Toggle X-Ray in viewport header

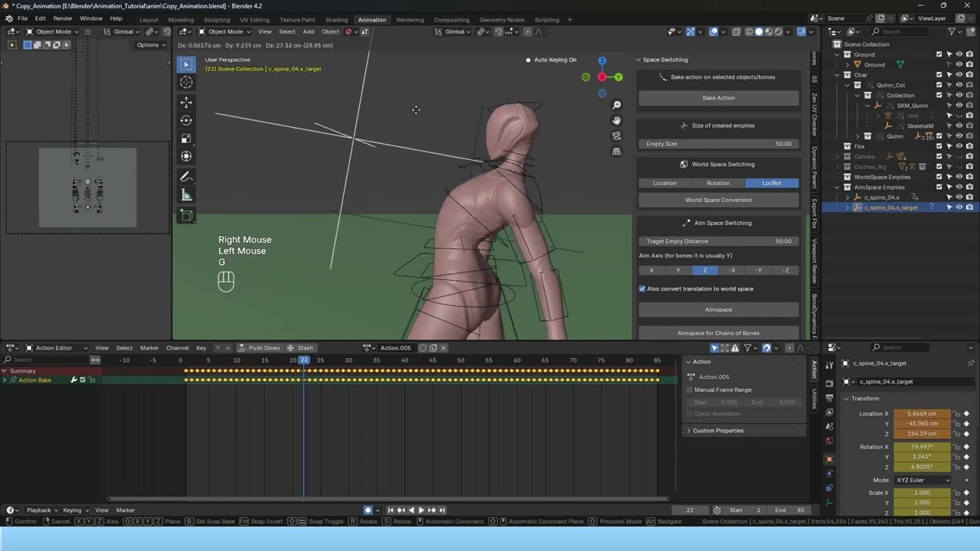click(737, 31)
